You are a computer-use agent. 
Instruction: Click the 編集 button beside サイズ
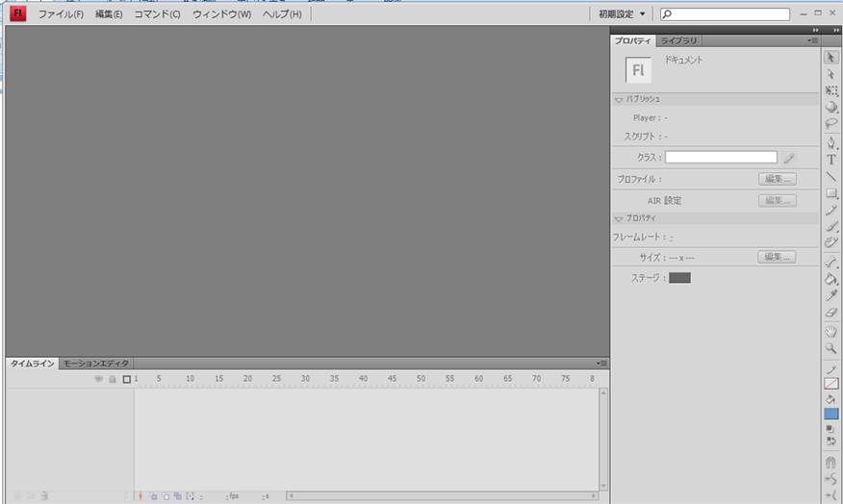777,257
